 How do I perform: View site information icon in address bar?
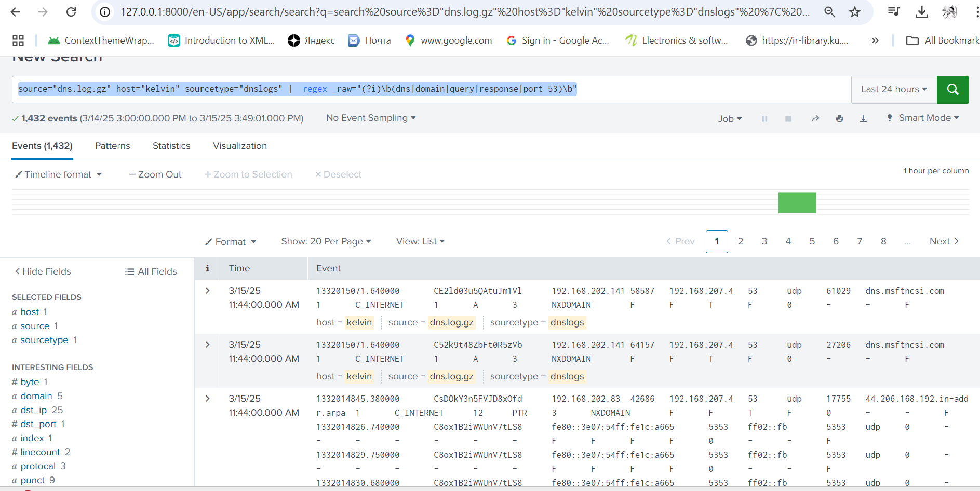(x=105, y=12)
